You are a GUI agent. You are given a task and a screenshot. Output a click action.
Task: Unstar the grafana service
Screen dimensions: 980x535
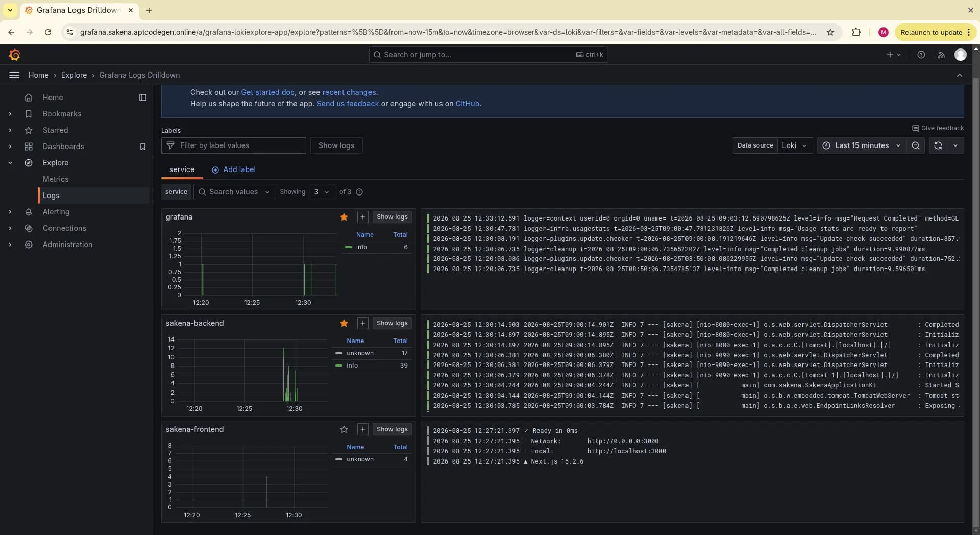(x=344, y=217)
